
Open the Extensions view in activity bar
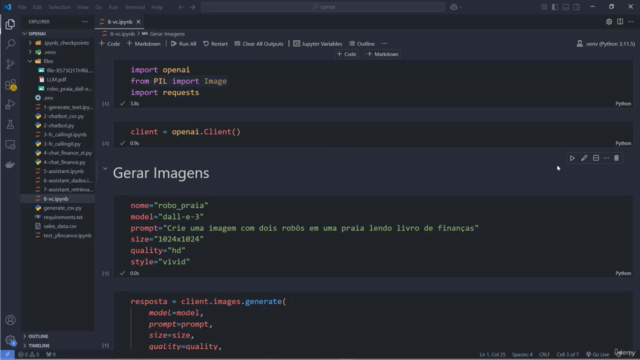pos(10,84)
